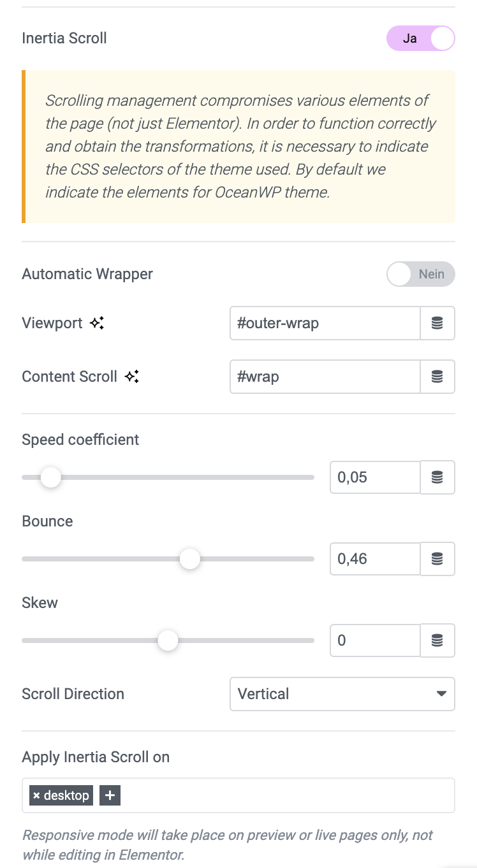The height and width of the screenshot is (868, 477).
Task: Click into the Content Scroll #wrap field
Action: pyautogui.click(x=325, y=377)
